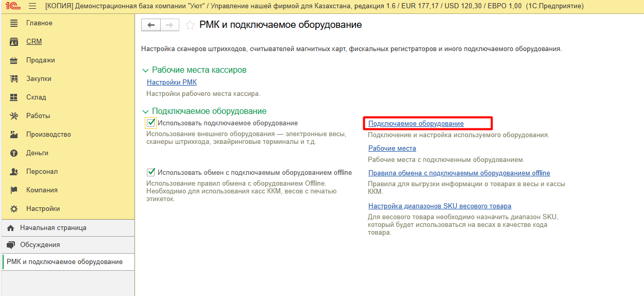Open the Рабочие места link
This screenshot has width=644, height=296.
(392, 149)
